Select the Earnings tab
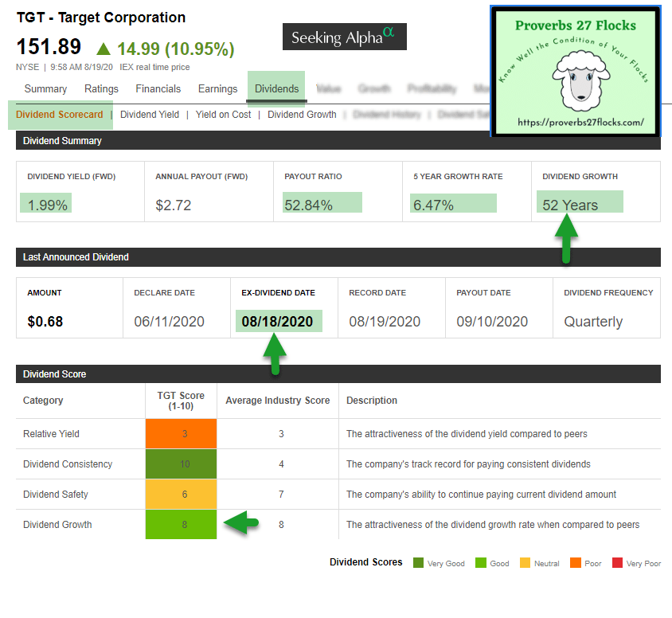The image size is (672, 618). click(x=217, y=89)
